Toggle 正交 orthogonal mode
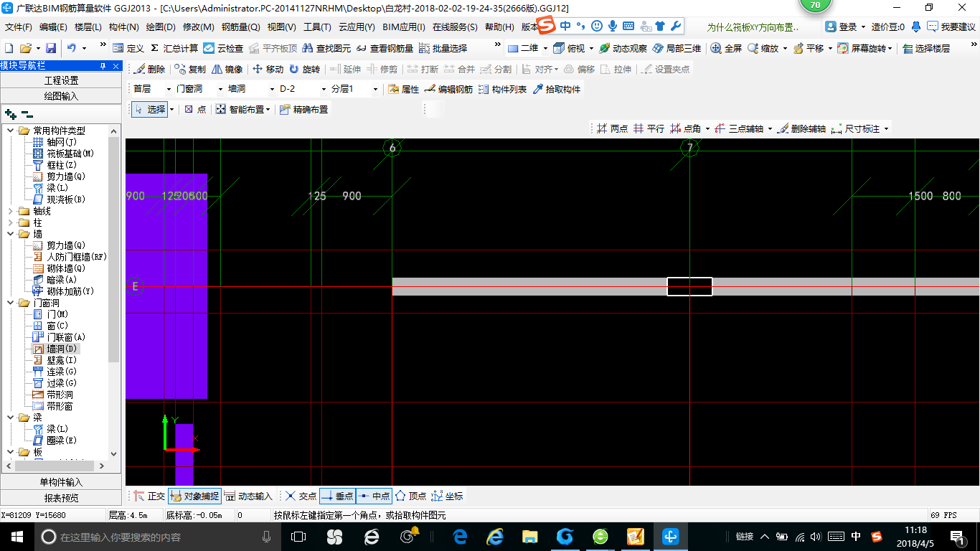Image resolution: width=980 pixels, height=551 pixels. (x=149, y=496)
